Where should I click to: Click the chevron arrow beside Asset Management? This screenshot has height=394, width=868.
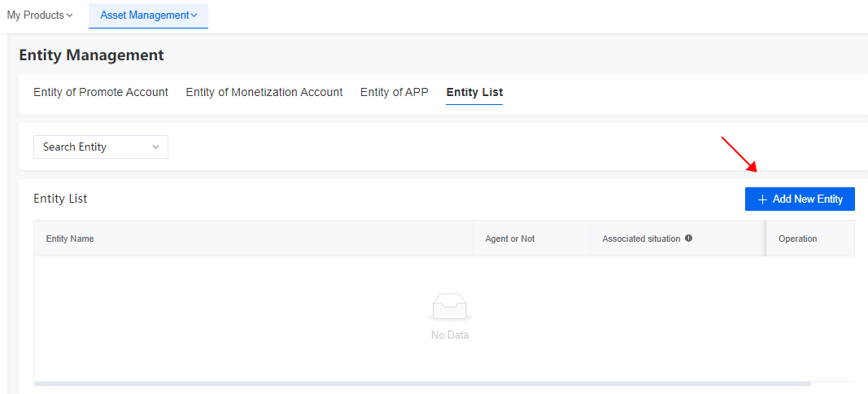click(x=194, y=15)
